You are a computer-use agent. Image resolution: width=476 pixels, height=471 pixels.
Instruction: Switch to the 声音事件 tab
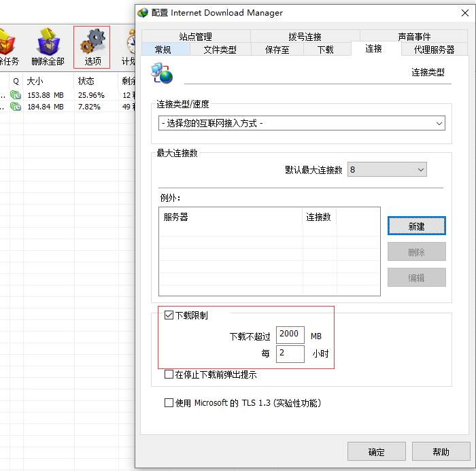[414, 36]
